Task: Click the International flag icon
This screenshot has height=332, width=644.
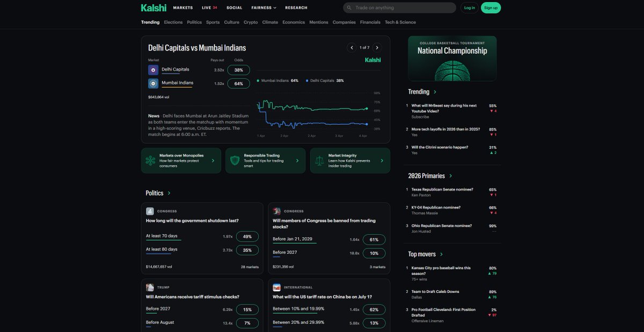Action: click(x=277, y=287)
